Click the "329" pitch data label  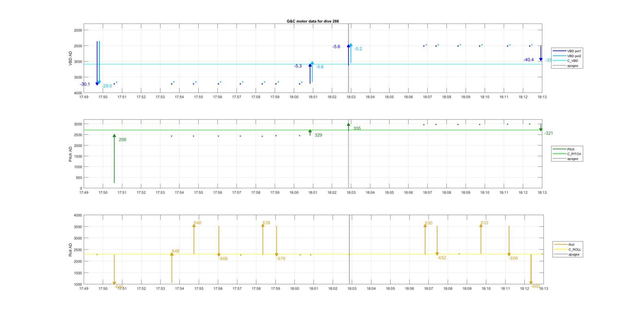[x=318, y=135]
